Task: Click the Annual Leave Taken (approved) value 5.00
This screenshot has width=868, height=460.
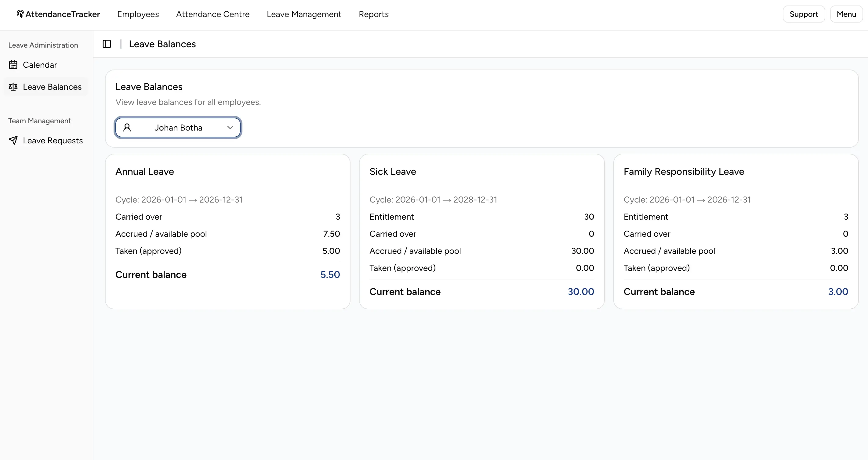Action: pos(331,251)
